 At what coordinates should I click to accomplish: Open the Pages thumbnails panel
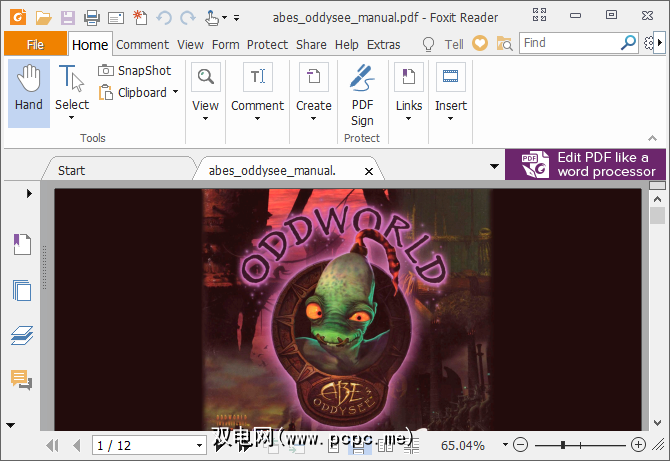tap(22, 291)
